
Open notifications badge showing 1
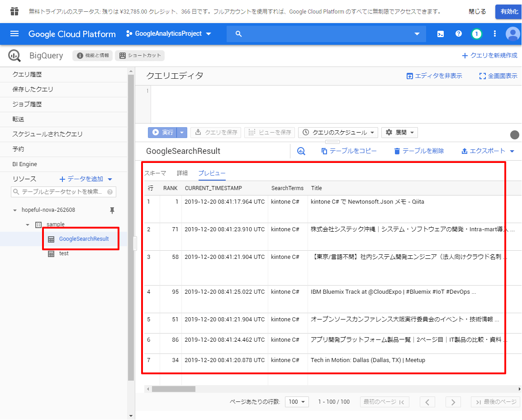(476, 33)
